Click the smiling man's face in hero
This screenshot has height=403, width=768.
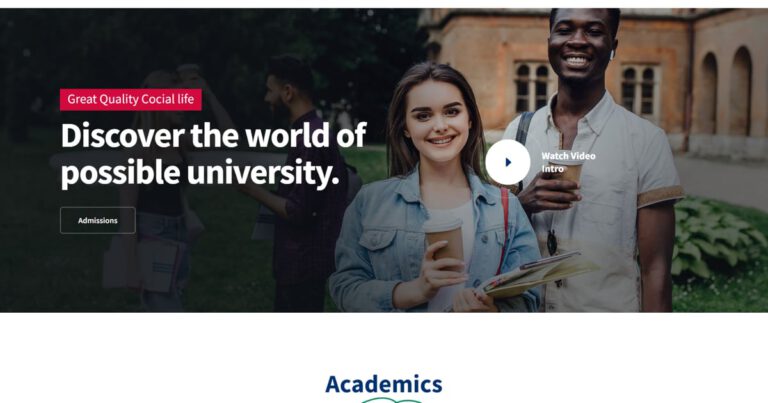pos(578,47)
